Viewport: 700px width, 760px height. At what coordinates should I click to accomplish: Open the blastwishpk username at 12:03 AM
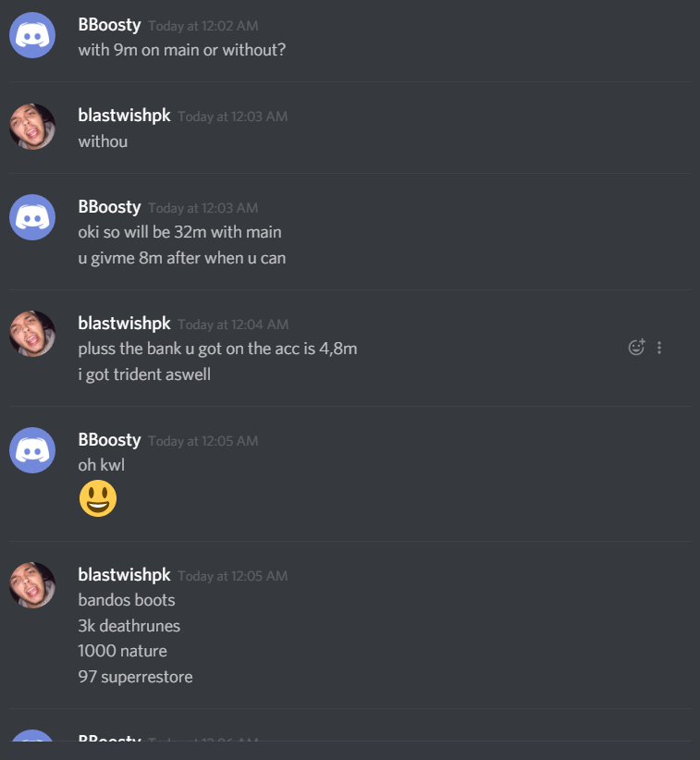[x=125, y=116]
